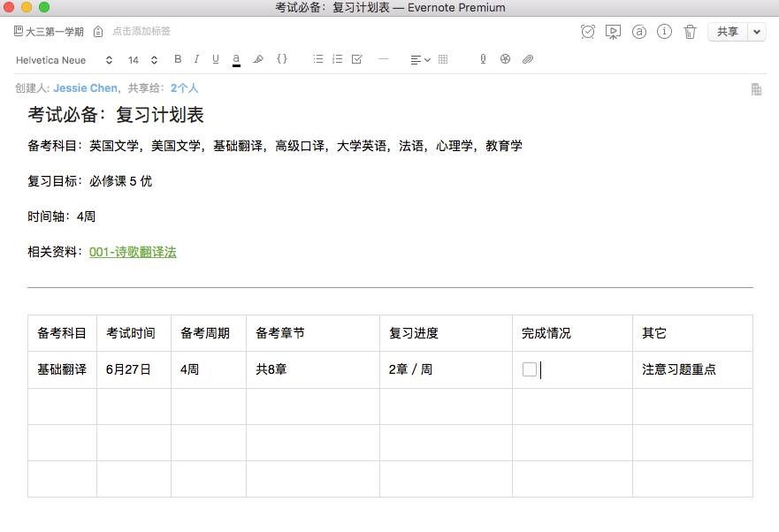The height and width of the screenshot is (532, 779).
Task: Apply bold formatting to text
Action: (178, 59)
